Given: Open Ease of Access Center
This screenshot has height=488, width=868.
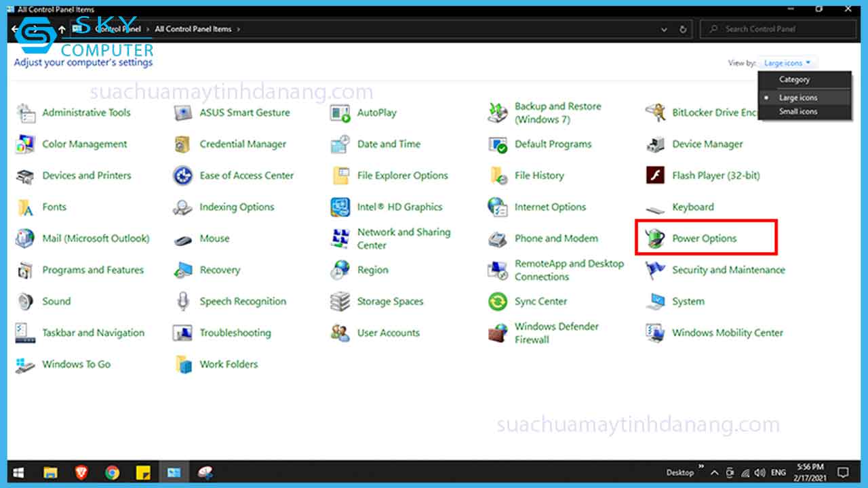Looking at the screenshot, I should (x=246, y=176).
